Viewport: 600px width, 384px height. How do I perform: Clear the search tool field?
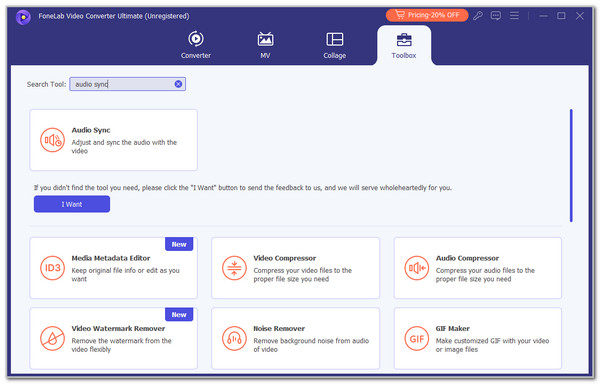point(178,84)
